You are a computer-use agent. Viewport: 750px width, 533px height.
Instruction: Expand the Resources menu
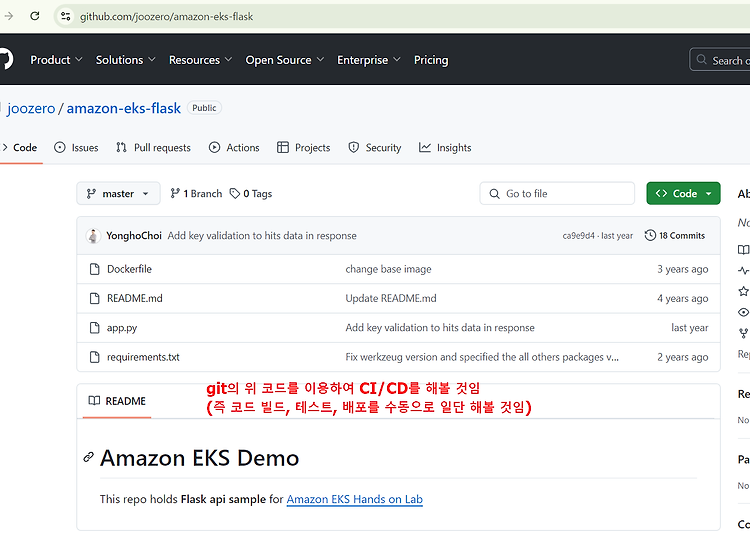(200, 60)
